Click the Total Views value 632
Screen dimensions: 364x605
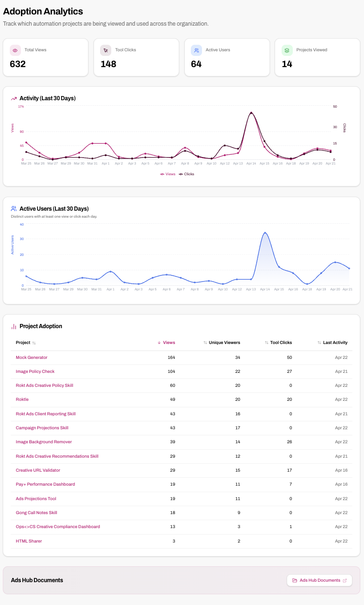pyautogui.click(x=18, y=64)
